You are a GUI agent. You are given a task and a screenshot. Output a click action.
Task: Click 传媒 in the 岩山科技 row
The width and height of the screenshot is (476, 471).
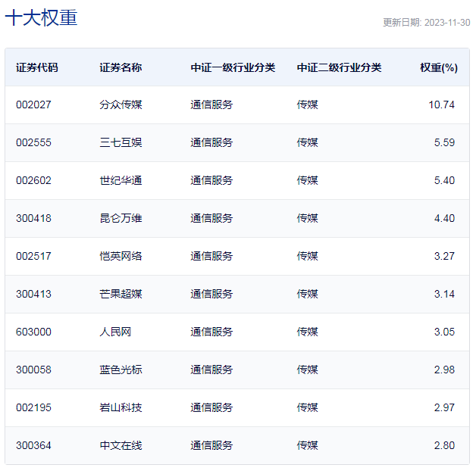click(307, 407)
